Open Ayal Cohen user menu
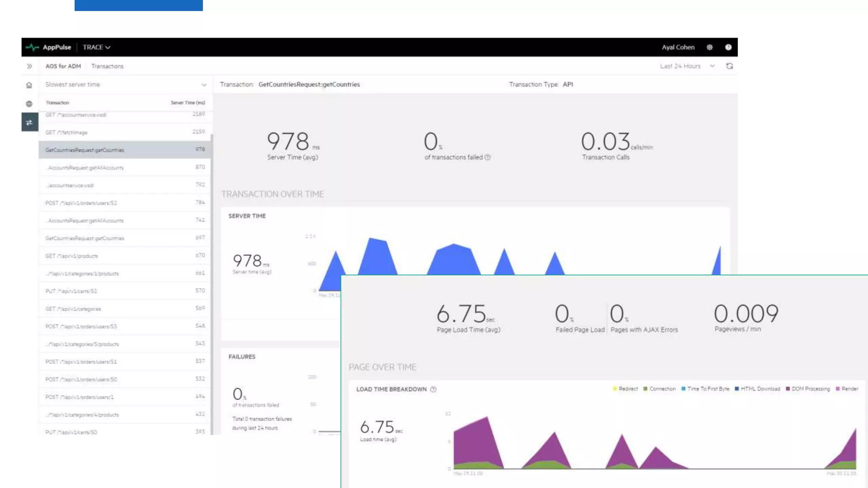868x488 pixels. 678,47
